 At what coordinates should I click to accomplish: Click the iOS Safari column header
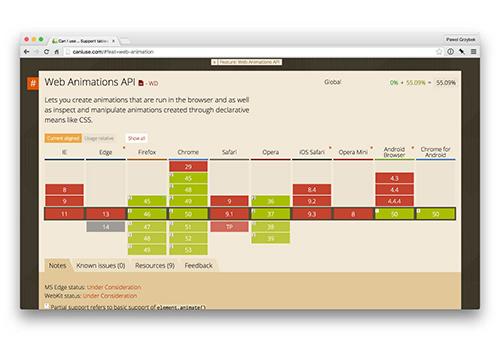[x=312, y=152]
